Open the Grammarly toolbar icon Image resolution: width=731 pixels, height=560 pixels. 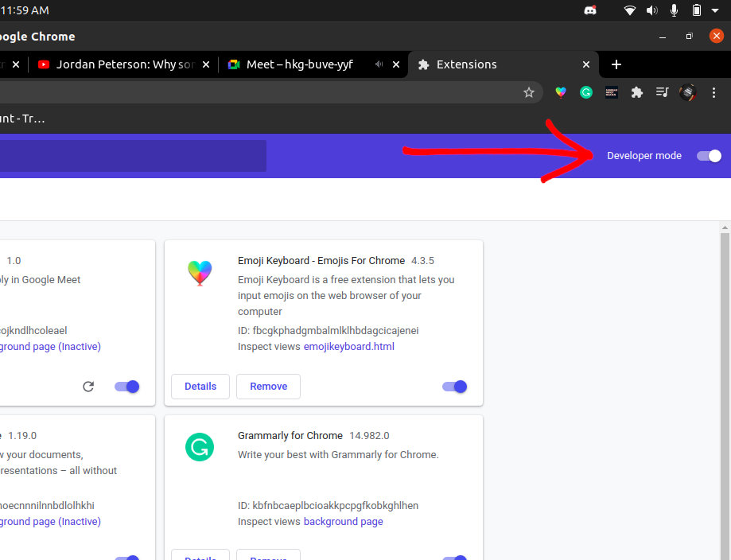(586, 92)
